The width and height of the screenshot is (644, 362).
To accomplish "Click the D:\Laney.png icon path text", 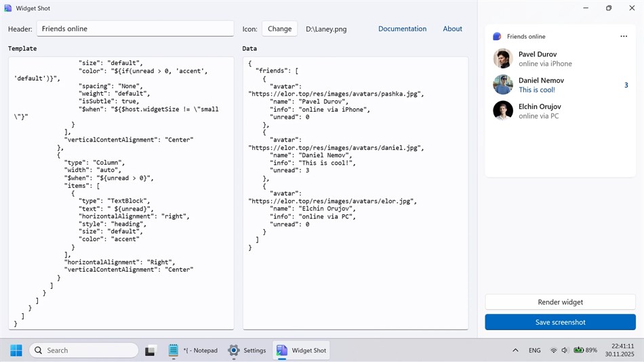I will tap(326, 29).
